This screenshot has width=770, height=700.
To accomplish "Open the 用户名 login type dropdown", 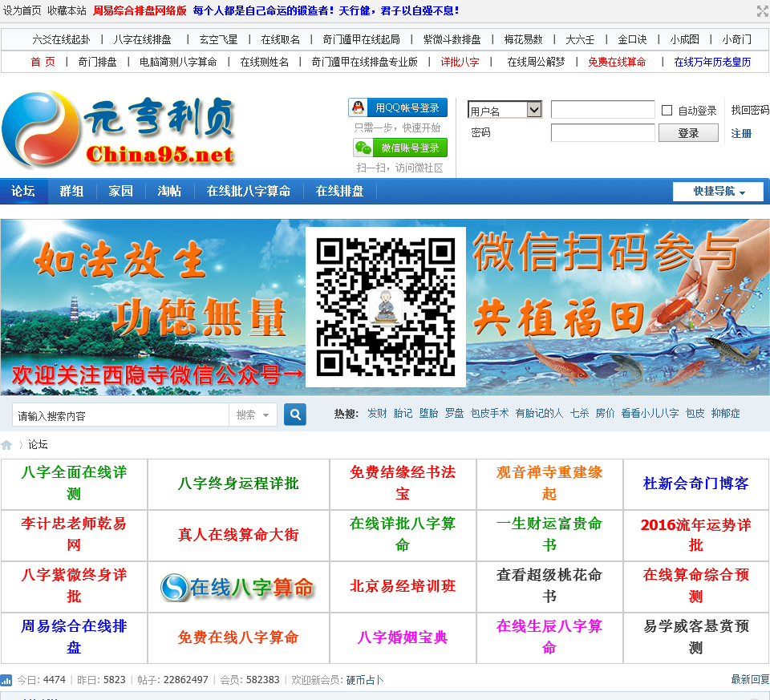I will coord(505,110).
